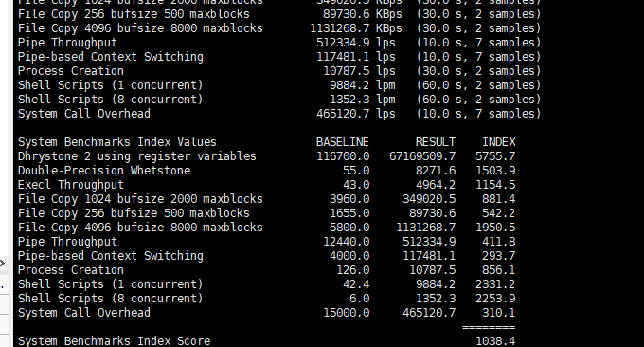
Task: Click the index value 881.4
Action: (498, 199)
